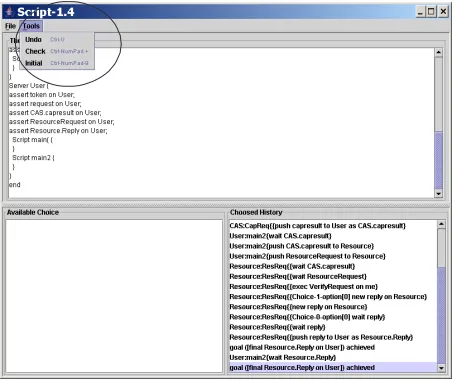Select 'User:main2{push ResourceRequest to Resource}' row

(333, 256)
